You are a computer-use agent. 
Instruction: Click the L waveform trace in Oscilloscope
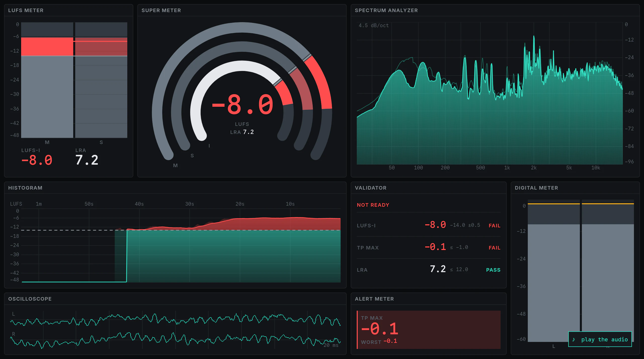175,320
